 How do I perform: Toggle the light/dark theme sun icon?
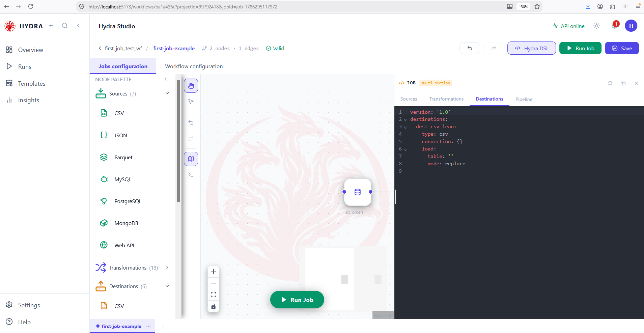click(597, 26)
